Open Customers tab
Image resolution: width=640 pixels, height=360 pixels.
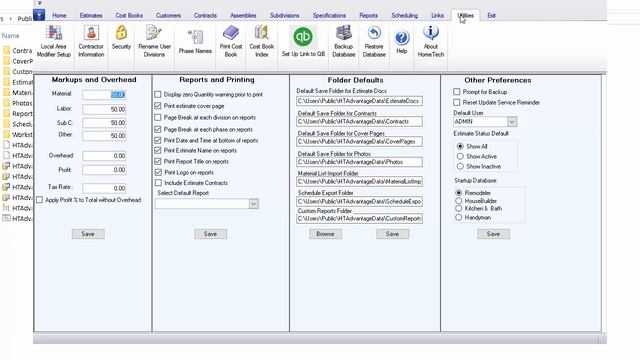[168, 16]
